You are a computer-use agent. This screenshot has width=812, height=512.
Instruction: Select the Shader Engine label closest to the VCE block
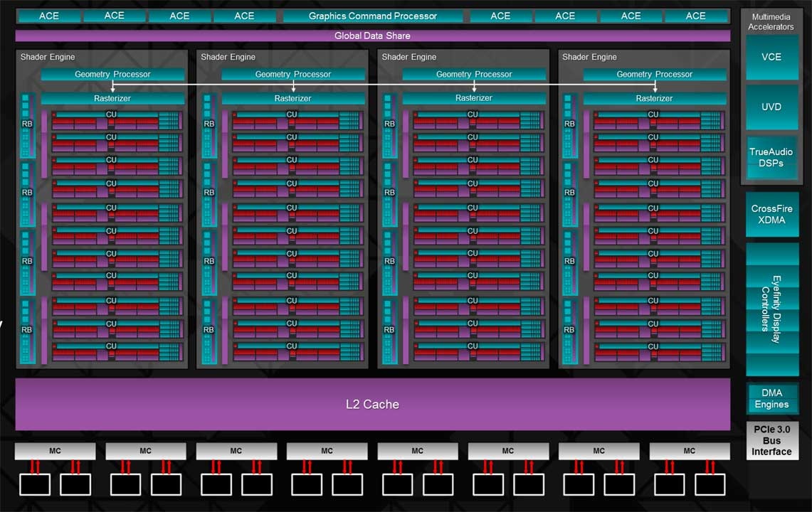pos(590,57)
